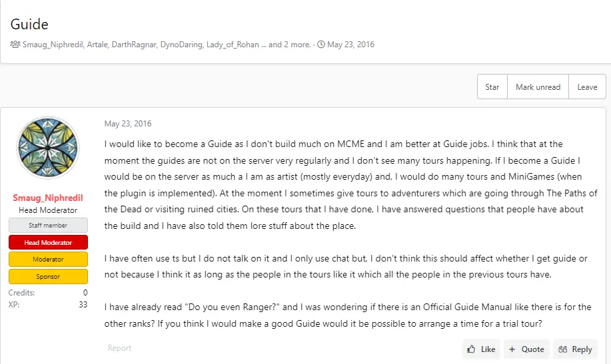Viewport: 611px width, 364px height.
Task: Click the post date May 23, 2016
Action: coord(128,124)
